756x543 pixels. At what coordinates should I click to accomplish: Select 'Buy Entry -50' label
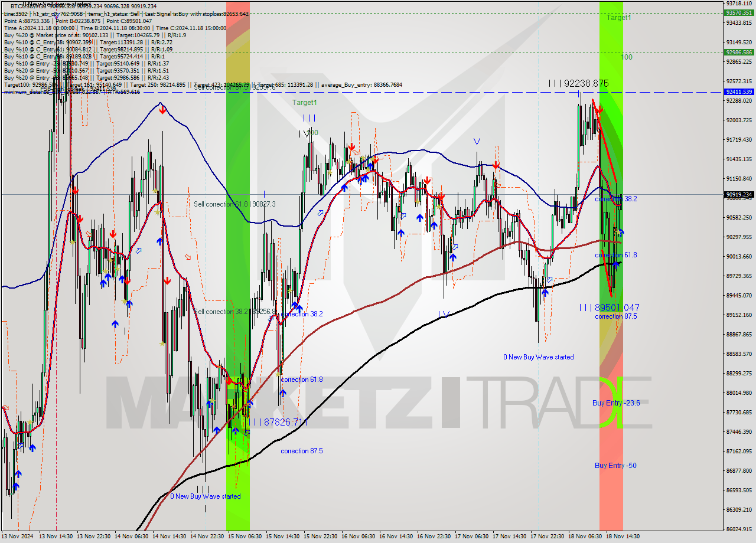(x=615, y=466)
